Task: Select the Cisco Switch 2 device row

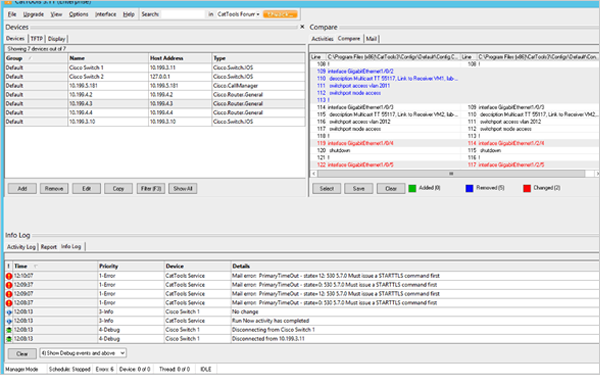Action: [x=155, y=77]
